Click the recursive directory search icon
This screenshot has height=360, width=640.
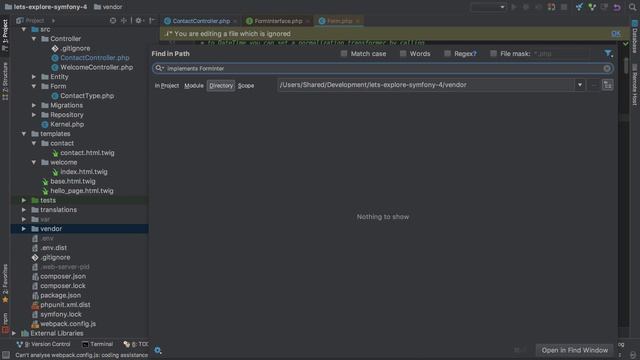[607, 85]
